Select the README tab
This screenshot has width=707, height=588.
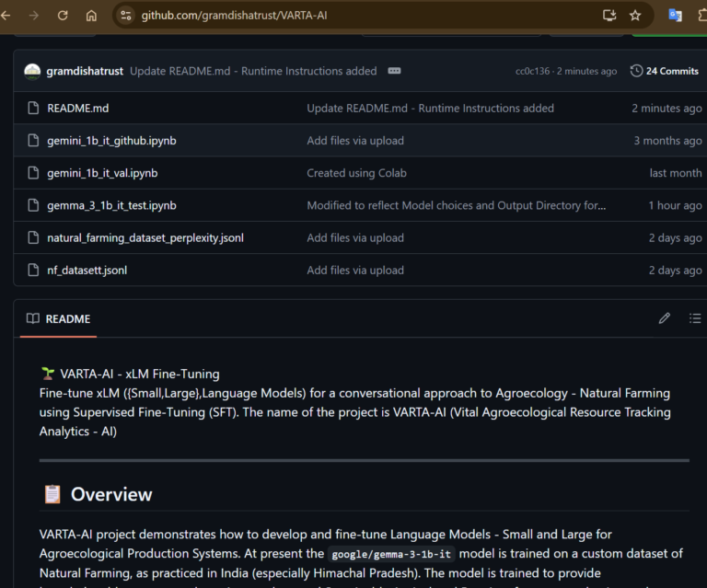pos(59,318)
